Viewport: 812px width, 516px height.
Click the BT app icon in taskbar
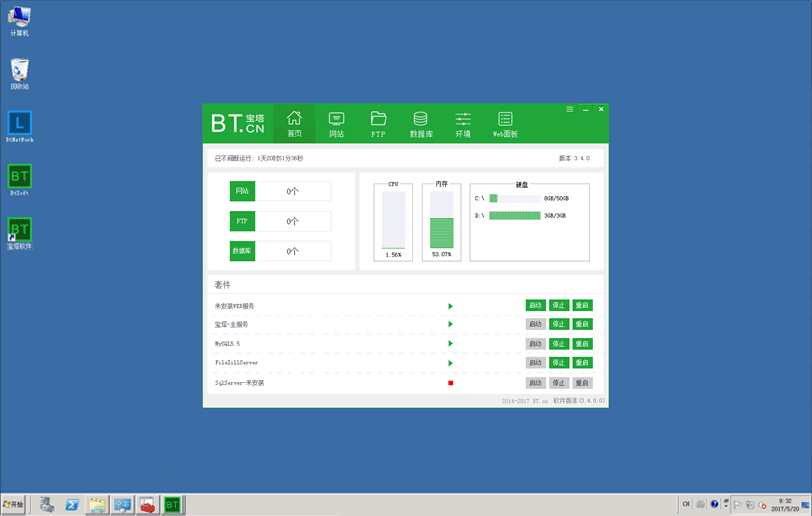pos(172,505)
